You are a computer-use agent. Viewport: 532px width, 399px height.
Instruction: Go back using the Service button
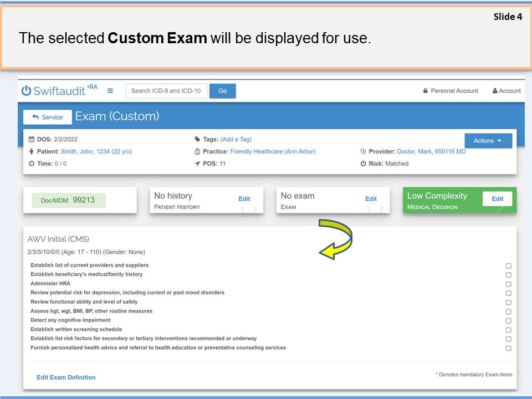click(x=47, y=117)
